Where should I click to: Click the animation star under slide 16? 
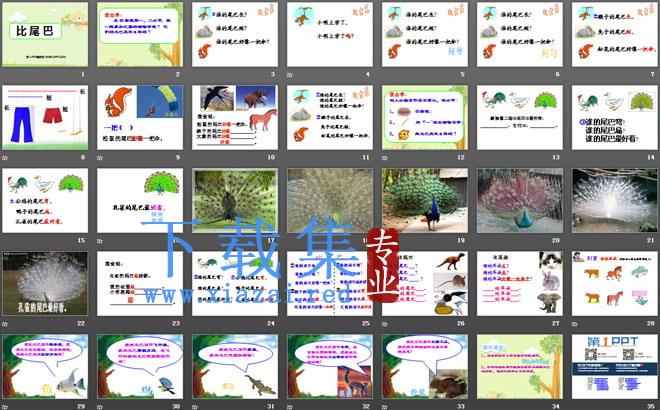[x=100, y=241]
